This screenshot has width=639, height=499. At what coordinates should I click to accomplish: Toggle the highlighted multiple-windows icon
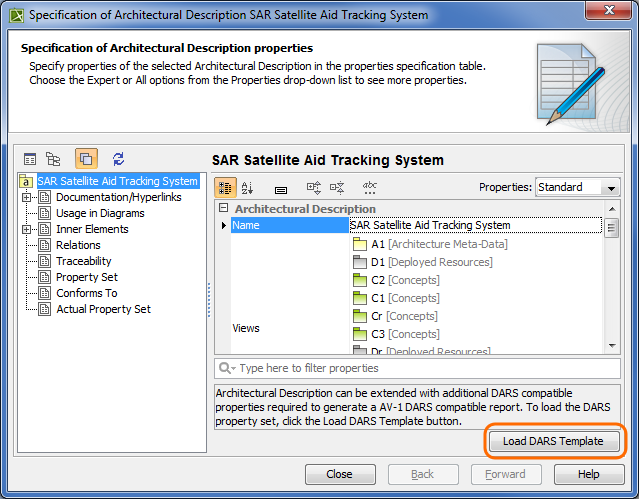86,159
